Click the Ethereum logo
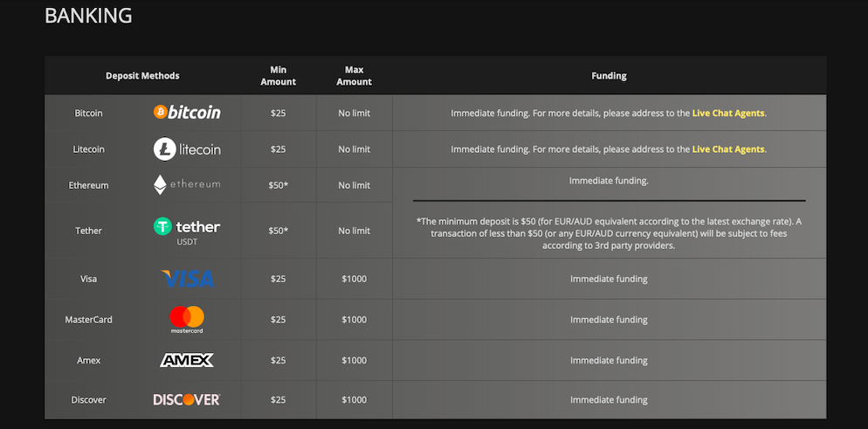This screenshot has height=429, width=868. pos(187,185)
